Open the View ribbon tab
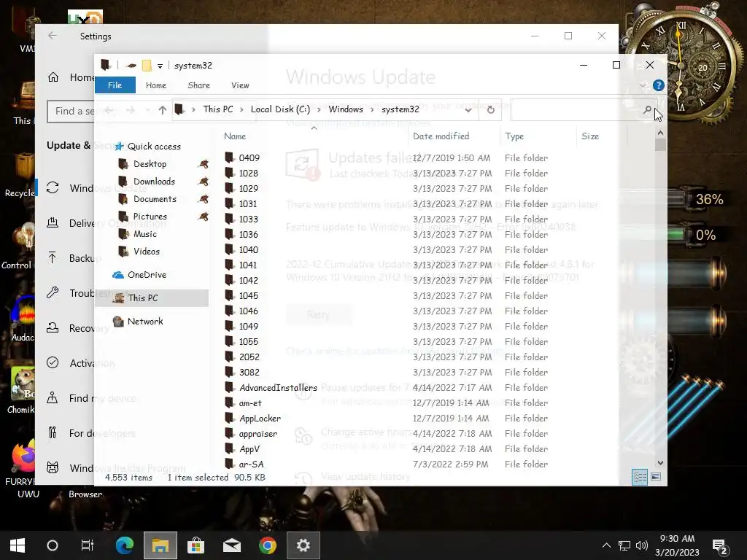747x560 pixels. tap(240, 85)
